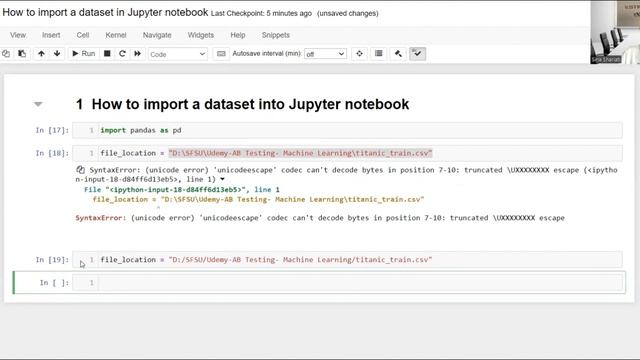
Task: Open the cell type Code dropdown
Action: click(178, 54)
